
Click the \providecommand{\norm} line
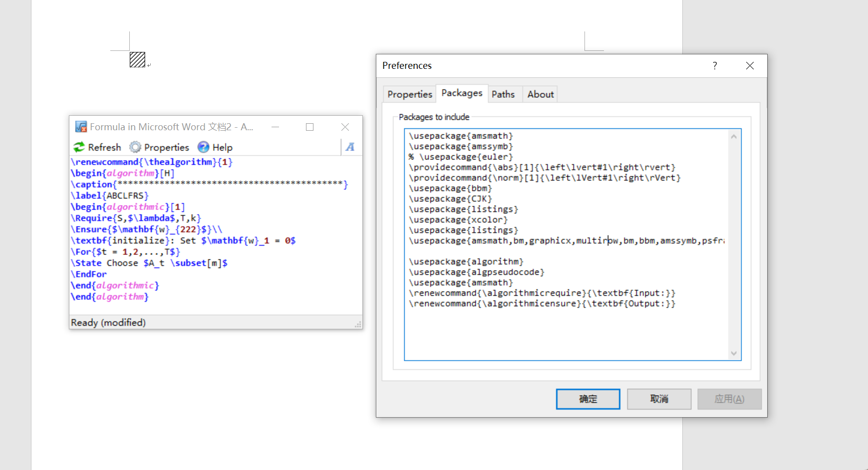pos(545,178)
